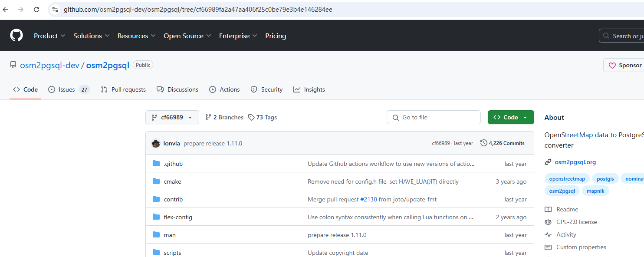Open the green Code dropdown button

(x=511, y=117)
